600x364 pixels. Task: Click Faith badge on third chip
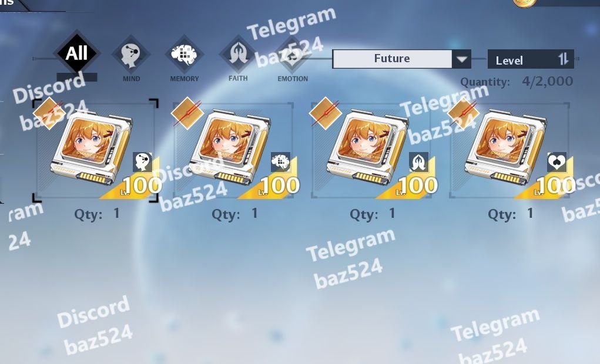[418, 162]
